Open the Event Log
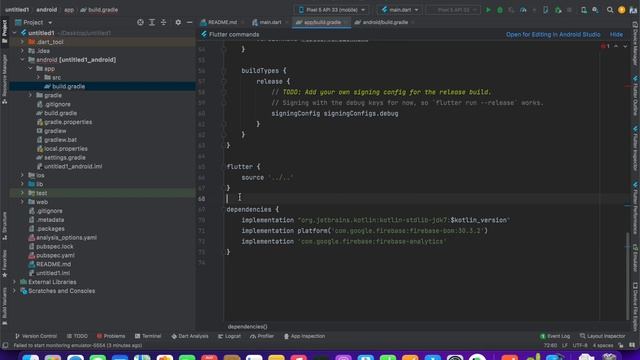Viewport: 640px width, 360px height. click(555, 336)
